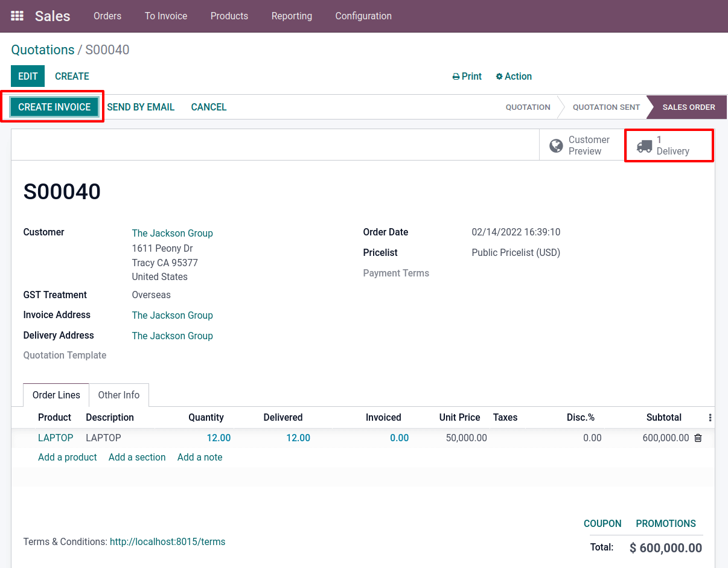Delete the LAPTOP line with trash icon

(x=698, y=438)
